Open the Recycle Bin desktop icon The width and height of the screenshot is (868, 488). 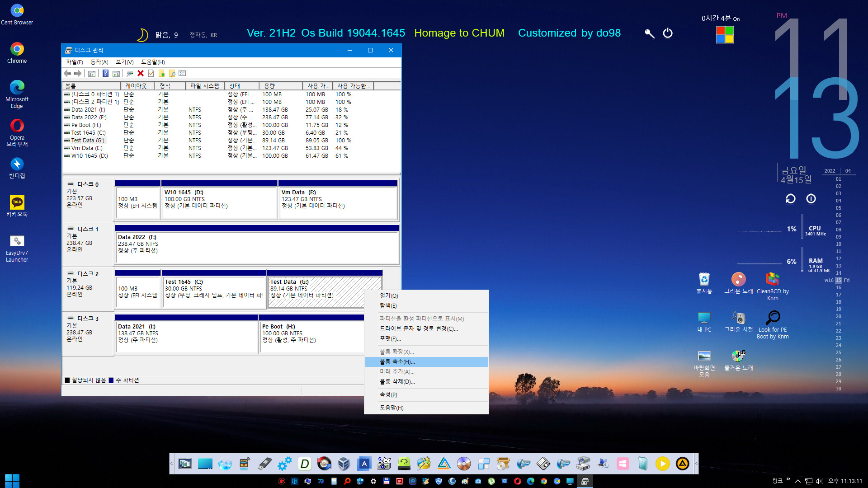[704, 283]
